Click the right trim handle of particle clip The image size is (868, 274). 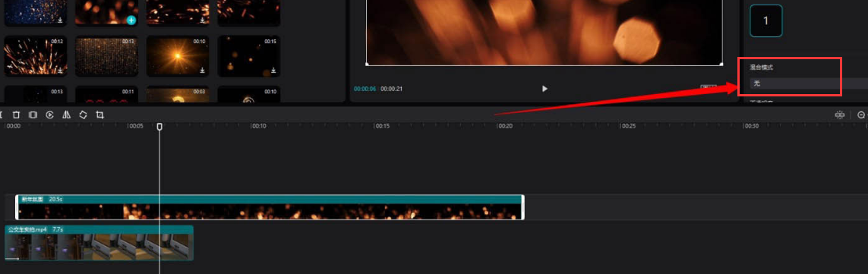click(522, 207)
